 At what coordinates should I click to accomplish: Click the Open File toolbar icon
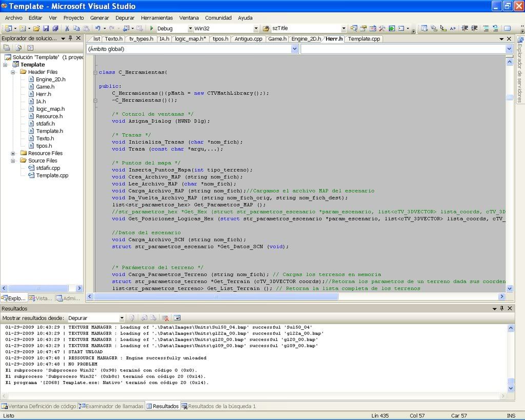point(36,29)
